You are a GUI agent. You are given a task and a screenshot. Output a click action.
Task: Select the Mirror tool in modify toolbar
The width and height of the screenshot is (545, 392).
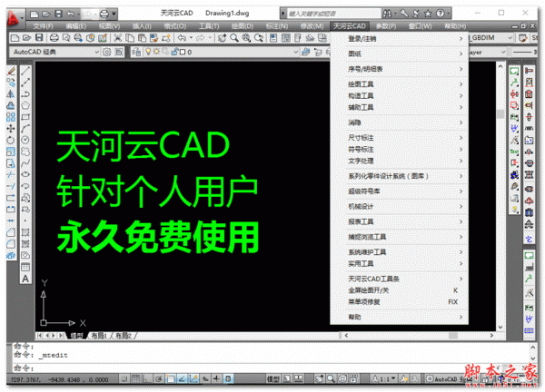11,94
